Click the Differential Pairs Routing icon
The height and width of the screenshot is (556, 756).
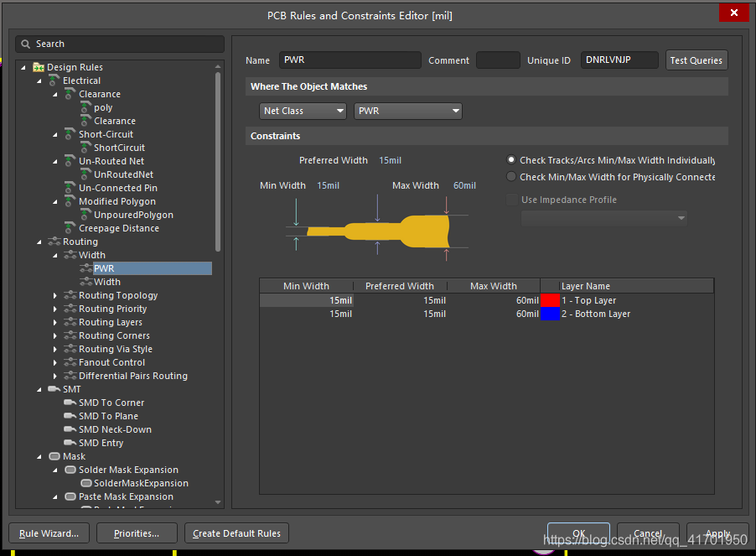70,376
